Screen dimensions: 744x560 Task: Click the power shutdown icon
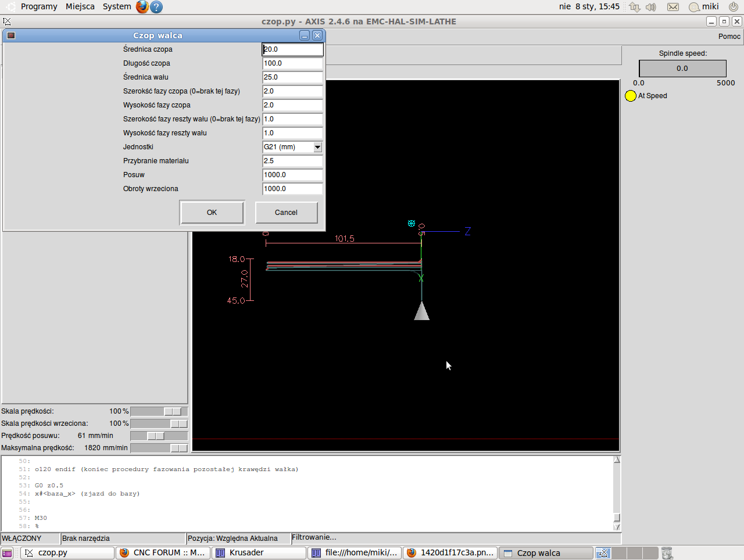coord(734,7)
